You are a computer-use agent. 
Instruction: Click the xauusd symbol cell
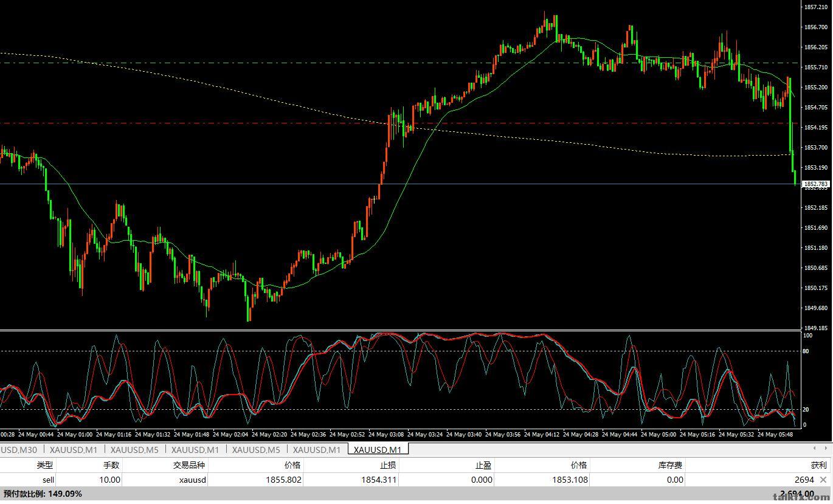[x=193, y=480]
